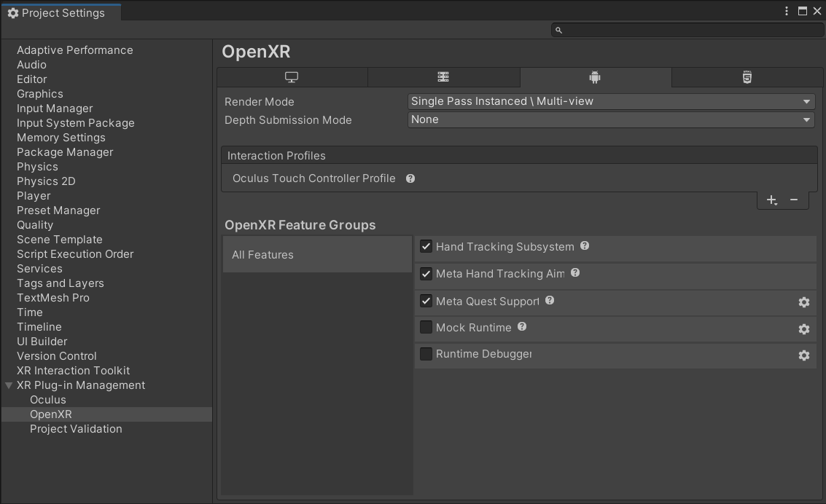Image resolution: width=826 pixels, height=504 pixels.
Task: Show help for Oculus Touch Controller Profile
Action: [x=410, y=178]
